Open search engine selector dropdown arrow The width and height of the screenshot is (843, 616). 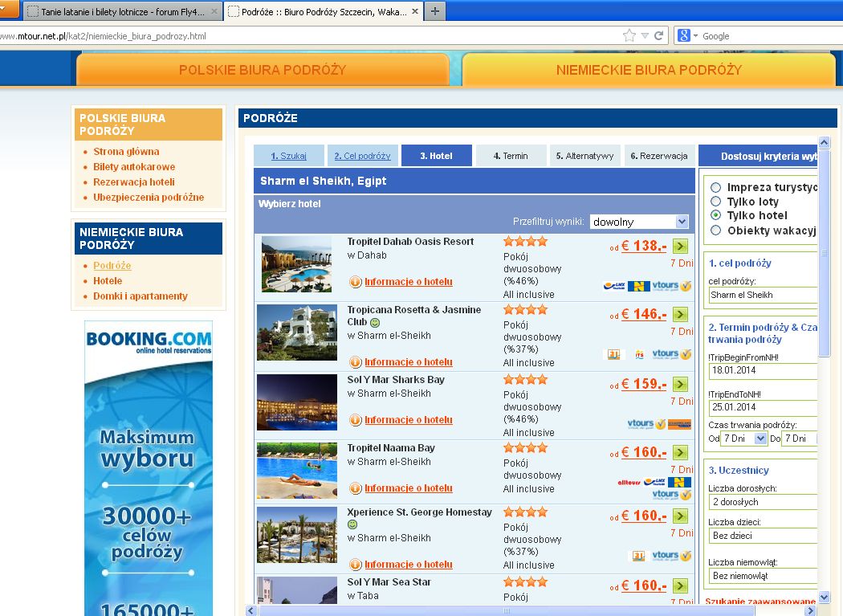(696, 36)
